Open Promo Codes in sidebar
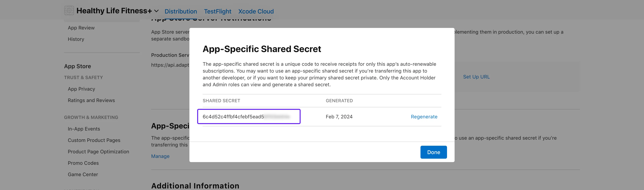Image resolution: width=644 pixels, height=190 pixels. click(83, 163)
